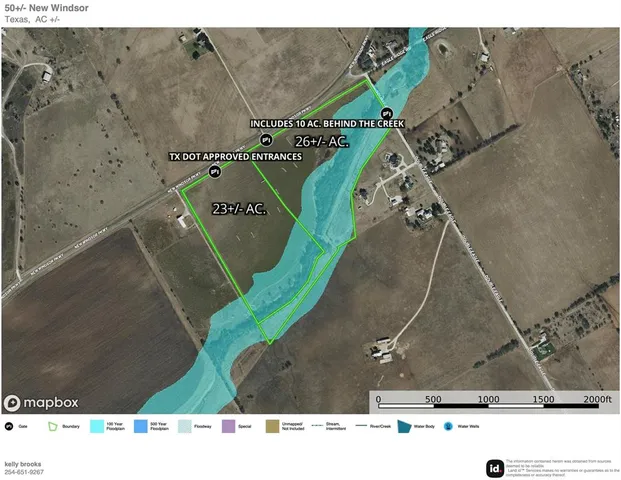Click the River/Creek line symbol in legend
Viewport: 621px width, 480px height.
click(x=361, y=426)
